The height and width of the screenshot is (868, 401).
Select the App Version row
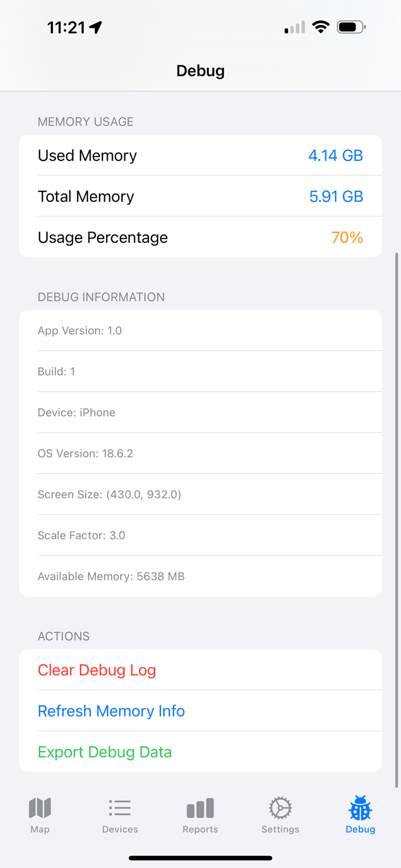pyautogui.click(x=200, y=331)
